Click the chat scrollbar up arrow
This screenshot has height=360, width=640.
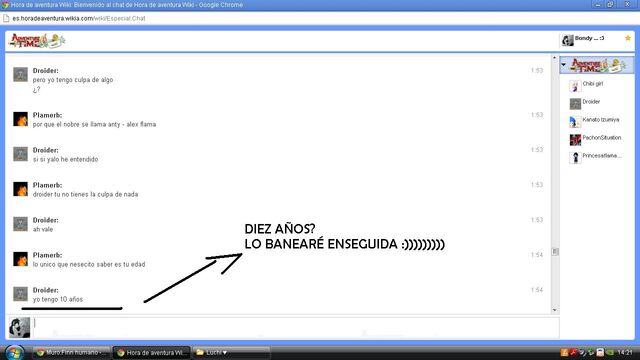(555, 58)
